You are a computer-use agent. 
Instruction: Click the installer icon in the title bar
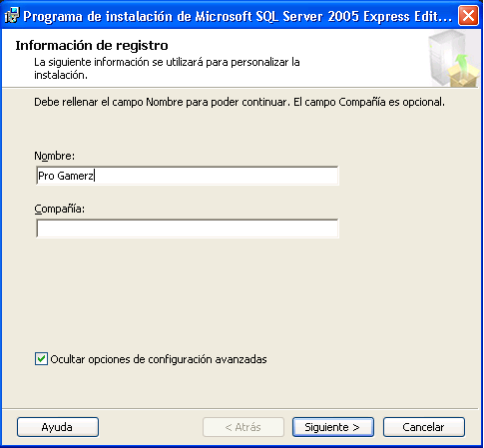(12, 15)
